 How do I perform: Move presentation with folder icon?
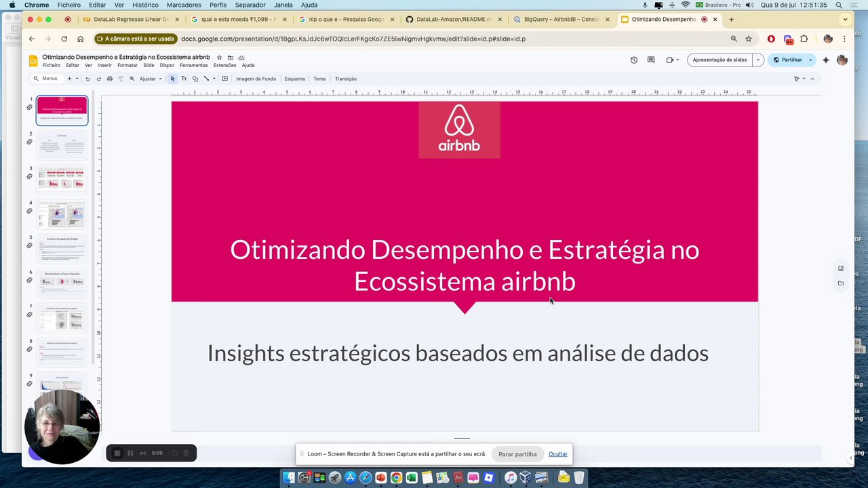point(231,58)
